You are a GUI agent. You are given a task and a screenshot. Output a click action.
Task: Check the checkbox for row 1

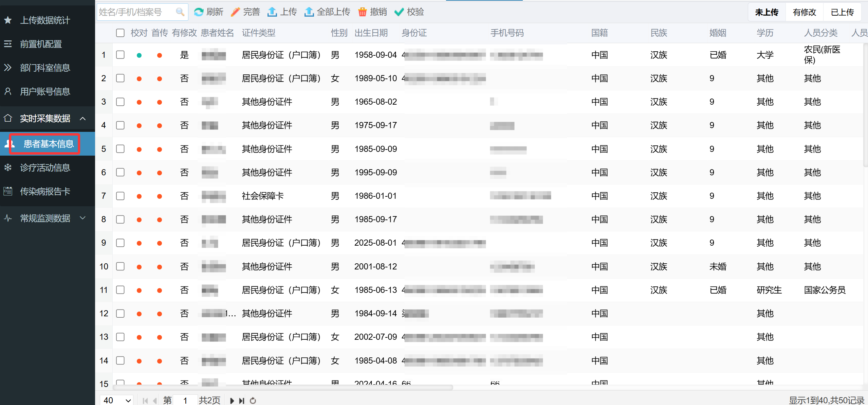120,55
